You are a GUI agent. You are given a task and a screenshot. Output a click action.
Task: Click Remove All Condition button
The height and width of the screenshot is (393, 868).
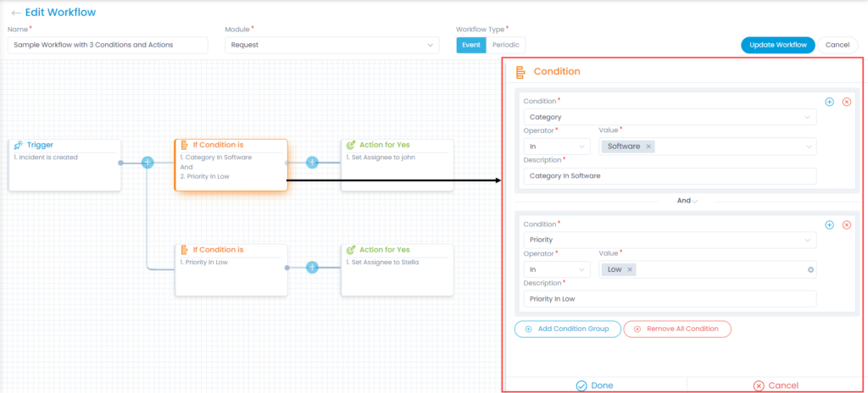point(676,329)
